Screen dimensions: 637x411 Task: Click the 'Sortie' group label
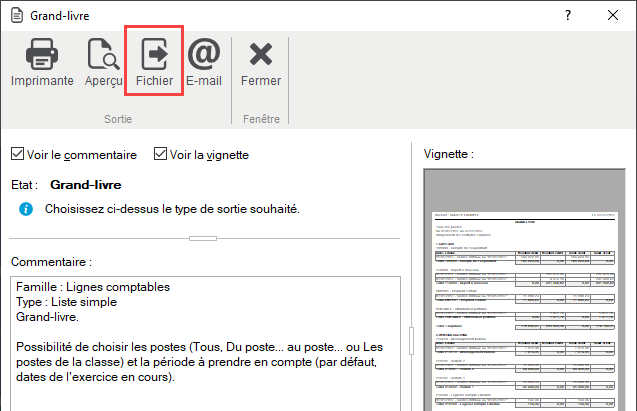[118, 119]
